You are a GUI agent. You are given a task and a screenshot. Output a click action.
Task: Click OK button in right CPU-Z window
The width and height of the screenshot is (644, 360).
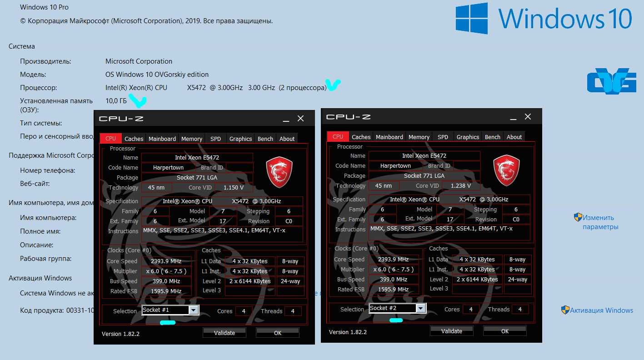[x=505, y=331]
